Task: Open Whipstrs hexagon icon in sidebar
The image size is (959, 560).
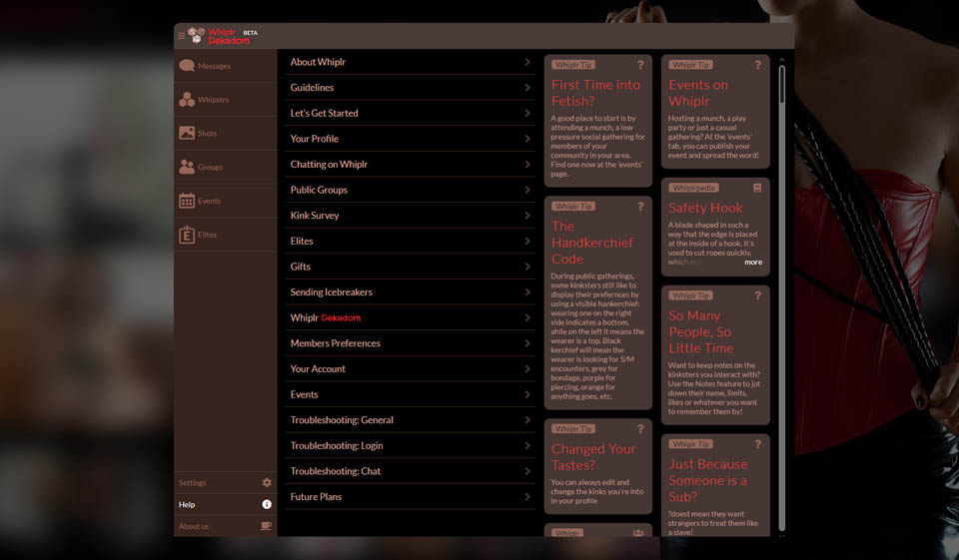Action: 187,100
